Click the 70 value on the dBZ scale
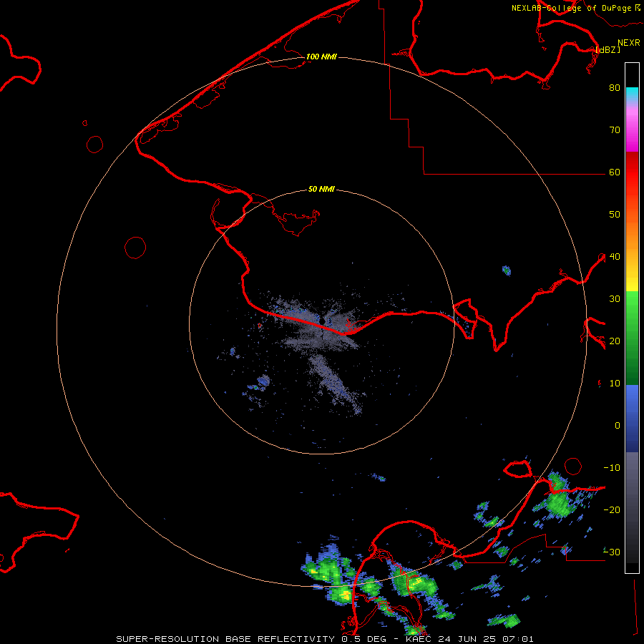The image size is (644, 644). (x=615, y=130)
